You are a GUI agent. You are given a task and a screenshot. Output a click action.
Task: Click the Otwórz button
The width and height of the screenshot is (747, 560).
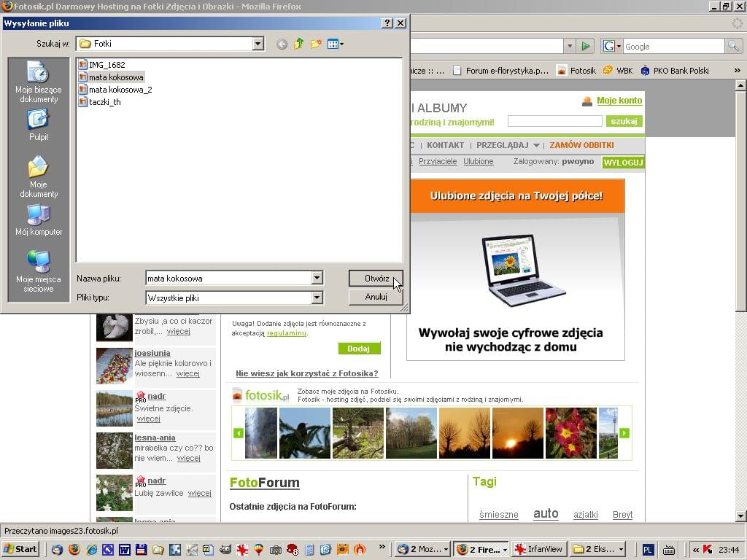[376, 279]
